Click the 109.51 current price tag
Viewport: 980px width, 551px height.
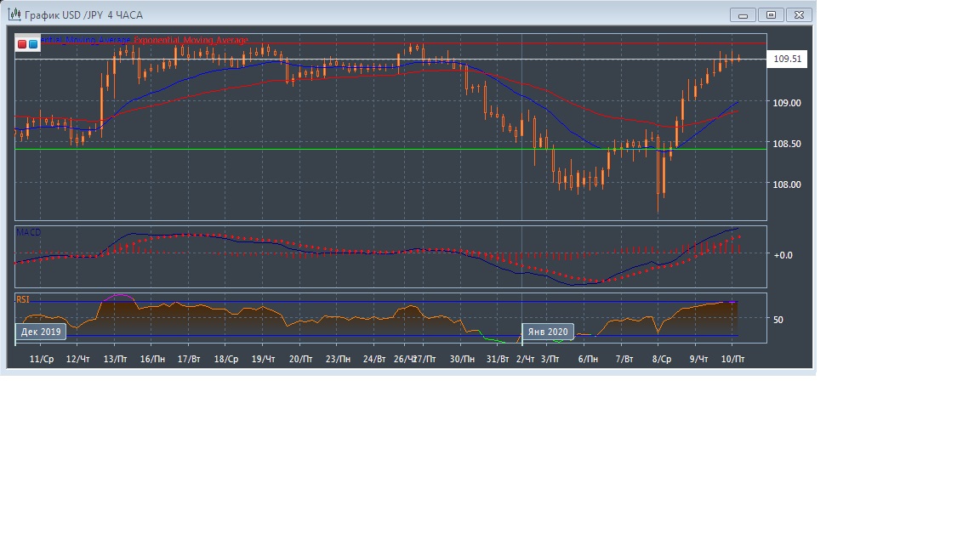click(x=785, y=60)
